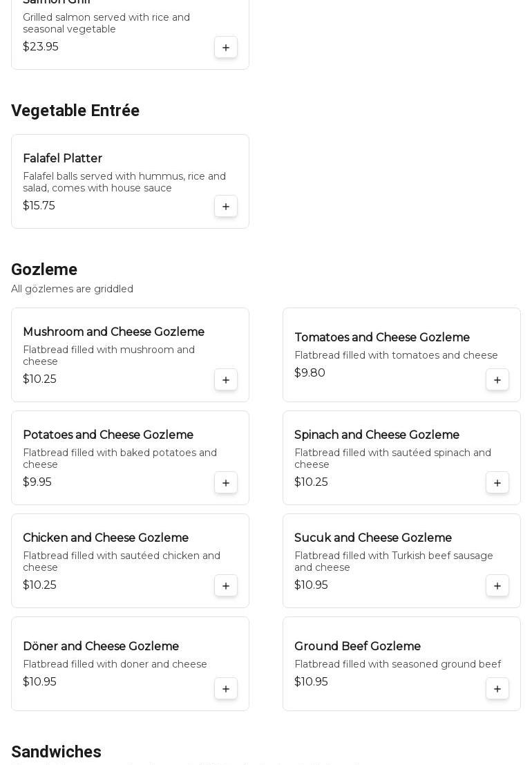Image resolution: width=532 pixels, height=765 pixels.
Task: Click the Gozleme section heading
Action: pyautogui.click(x=44, y=270)
